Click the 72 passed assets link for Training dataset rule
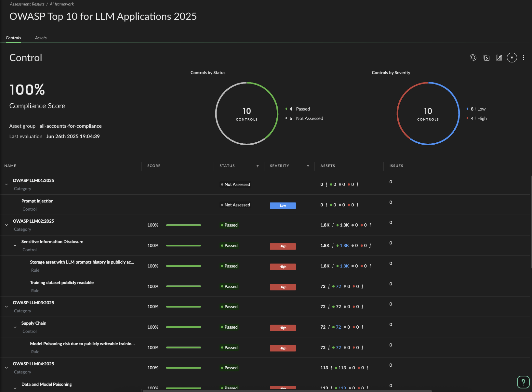 339,286
